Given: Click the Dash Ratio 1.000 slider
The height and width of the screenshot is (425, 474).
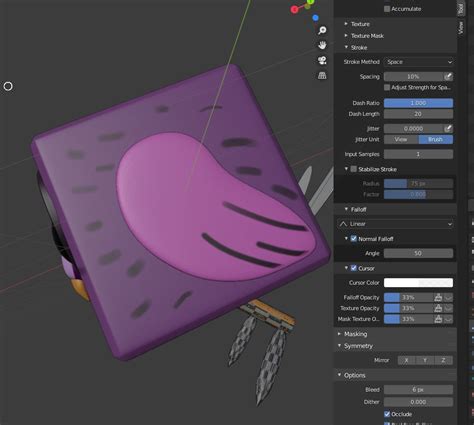Looking at the screenshot, I should point(418,103).
